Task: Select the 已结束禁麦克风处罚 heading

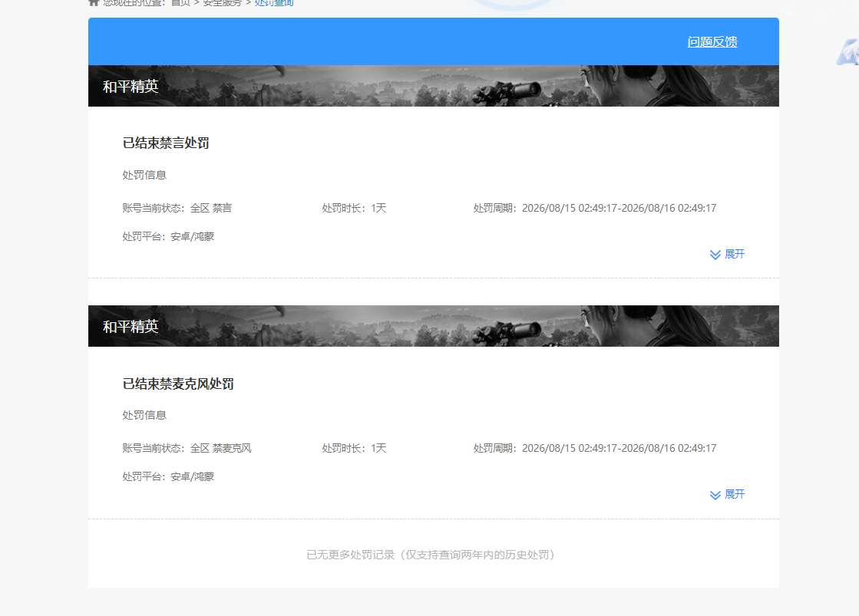Action: click(x=178, y=384)
